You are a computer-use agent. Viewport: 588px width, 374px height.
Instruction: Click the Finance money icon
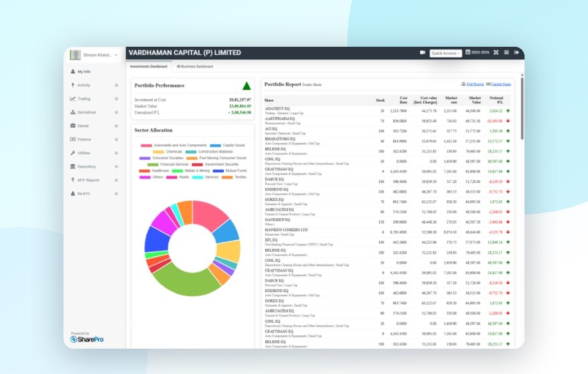[x=73, y=139]
